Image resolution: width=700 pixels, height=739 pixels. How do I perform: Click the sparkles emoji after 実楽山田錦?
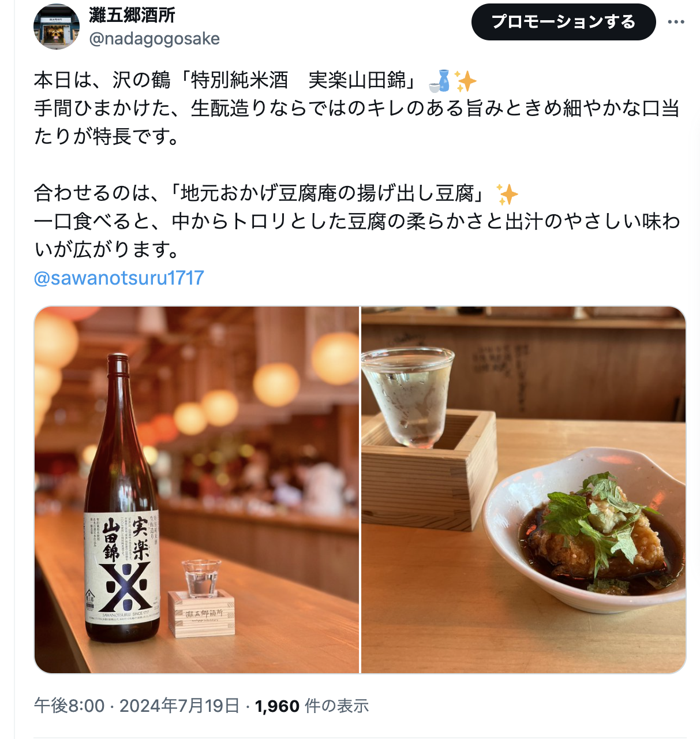pos(465,81)
